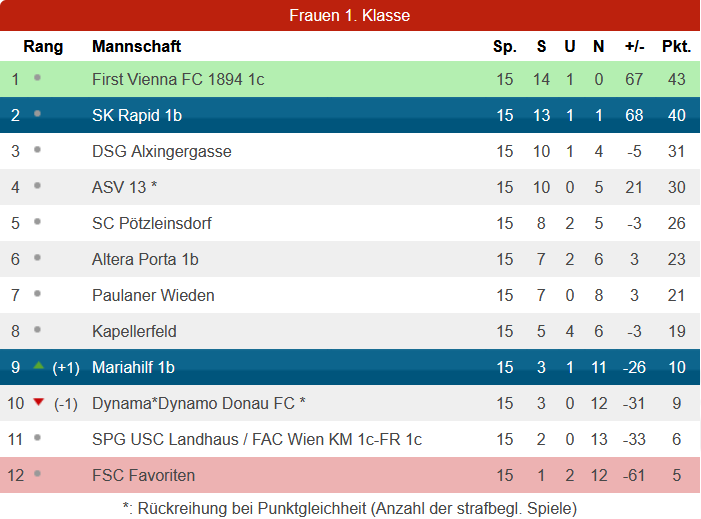Click the green up arrow beside Mariahilf 1b
Viewport: 701px width, 519px height.
pyautogui.click(x=38, y=366)
